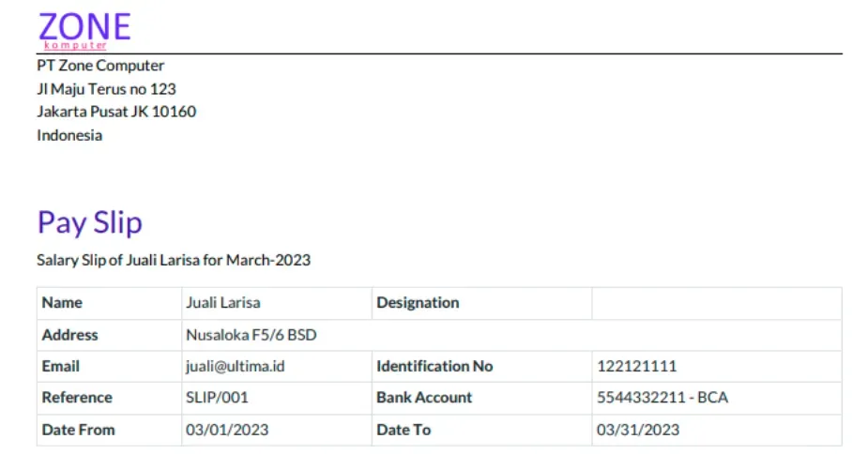Click the Juali Larisa name value
This screenshot has width=868, height=454.
coord(222,303)
